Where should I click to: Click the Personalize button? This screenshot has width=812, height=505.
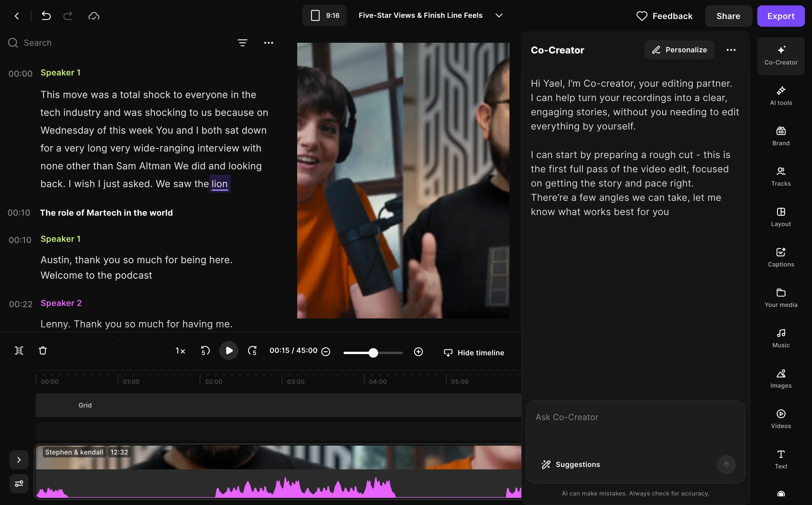(x=679, y=50)
